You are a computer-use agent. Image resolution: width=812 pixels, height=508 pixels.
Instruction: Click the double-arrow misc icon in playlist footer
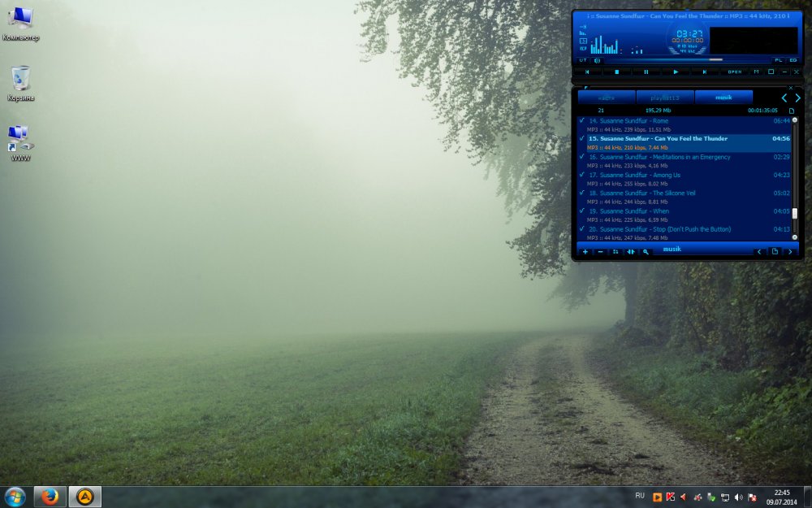(x=631, y=252)
